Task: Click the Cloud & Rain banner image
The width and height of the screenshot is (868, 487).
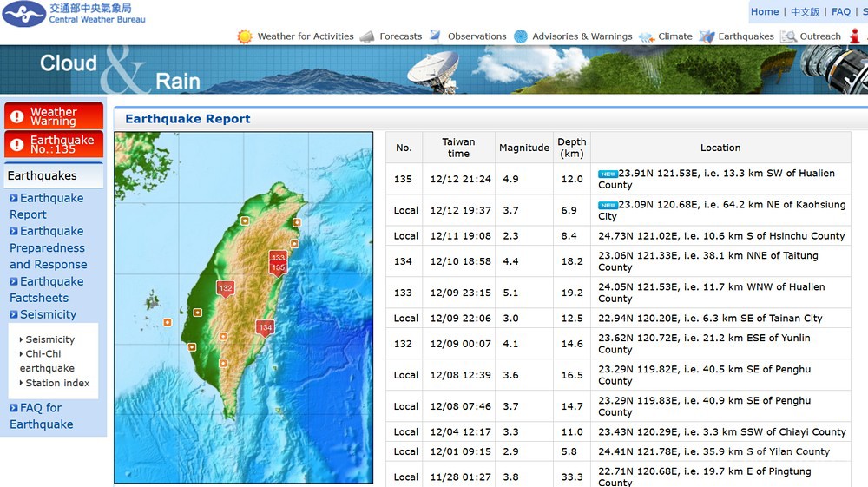Action: [434, 69]
